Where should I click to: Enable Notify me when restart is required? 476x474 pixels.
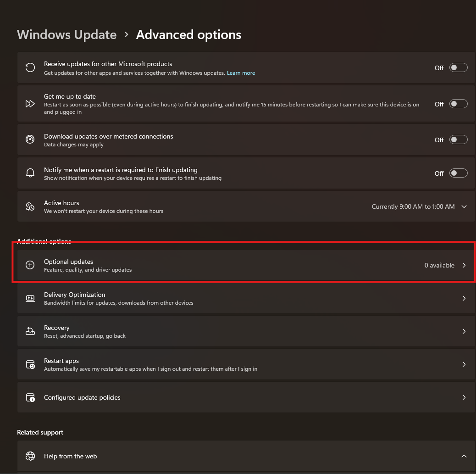(458, 173)
